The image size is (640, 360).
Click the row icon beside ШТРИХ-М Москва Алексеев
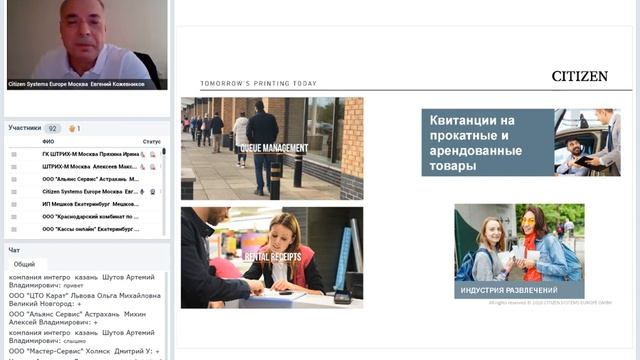click(x=14, y=167)
